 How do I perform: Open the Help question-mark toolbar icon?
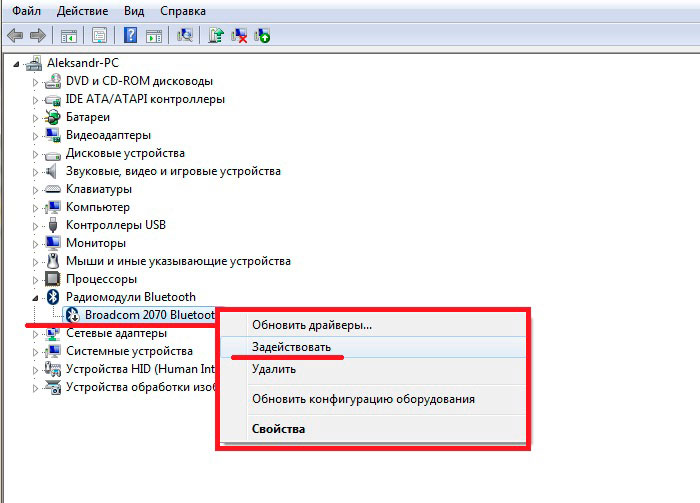[x=130, y=35]
